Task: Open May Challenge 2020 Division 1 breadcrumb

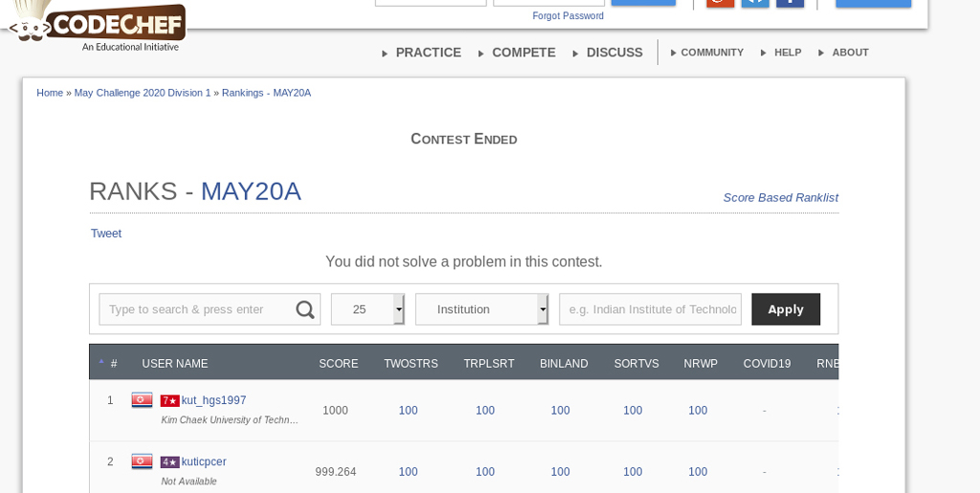Action: point(143,93)
